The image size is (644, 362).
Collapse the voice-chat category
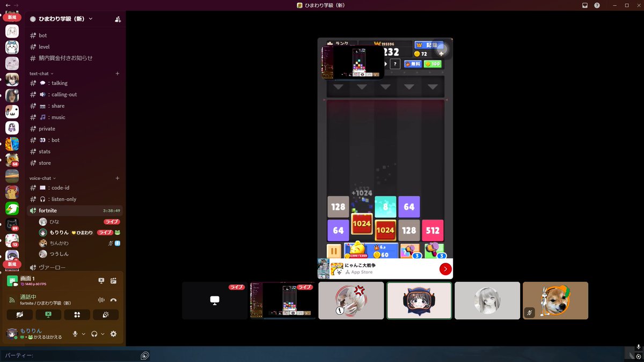[43, 178]
